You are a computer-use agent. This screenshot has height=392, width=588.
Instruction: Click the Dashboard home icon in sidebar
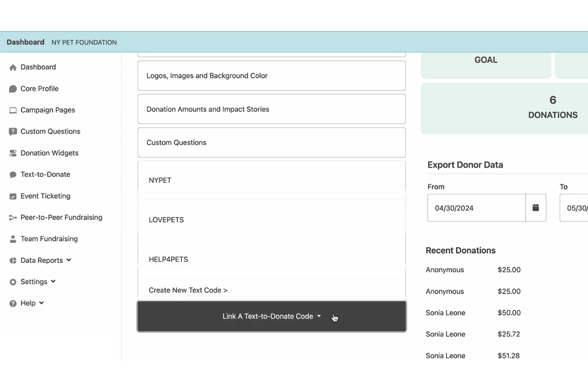[x=13, y=67]
